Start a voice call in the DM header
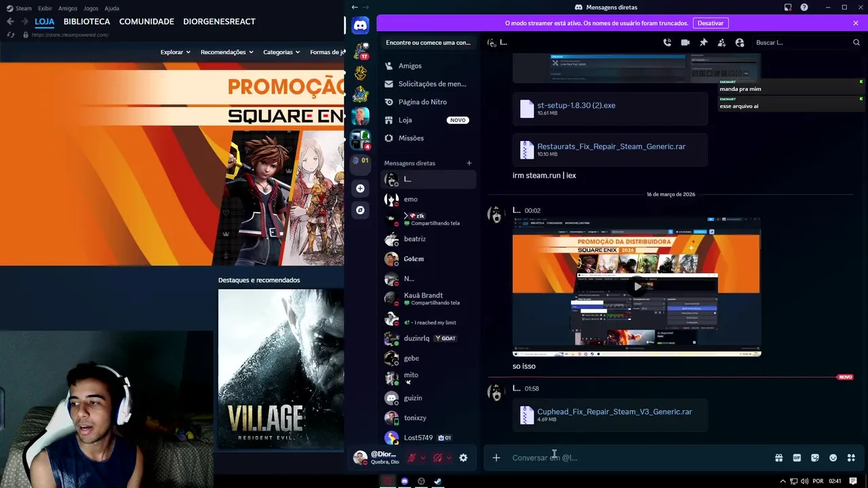The height and width of the screenshot is (488, 868). pos(667,42)
